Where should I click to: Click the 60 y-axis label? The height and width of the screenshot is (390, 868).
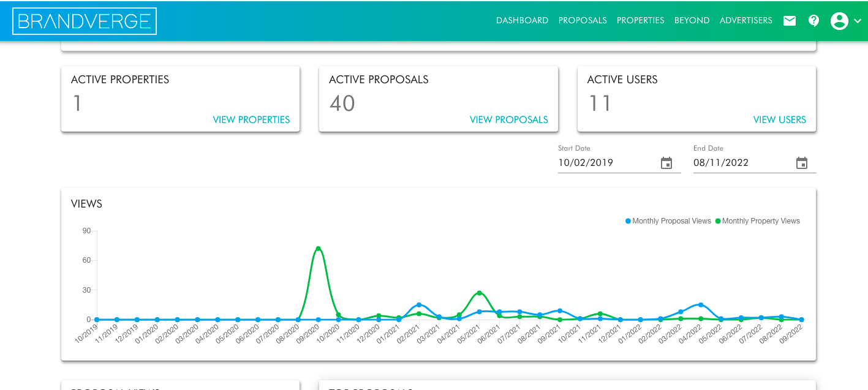pyautogui.click(x=86, y=260)
